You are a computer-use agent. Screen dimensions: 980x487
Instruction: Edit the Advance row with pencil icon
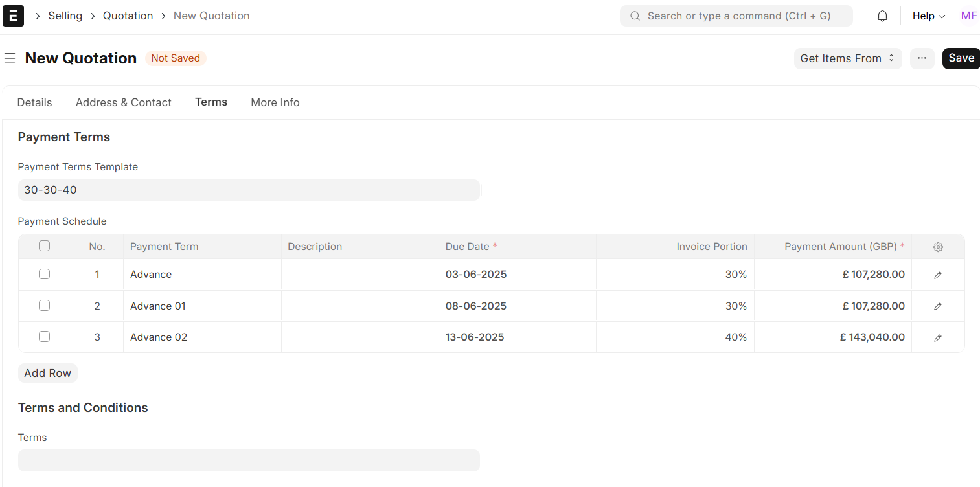pyautogui.click(x=938, y=275)
